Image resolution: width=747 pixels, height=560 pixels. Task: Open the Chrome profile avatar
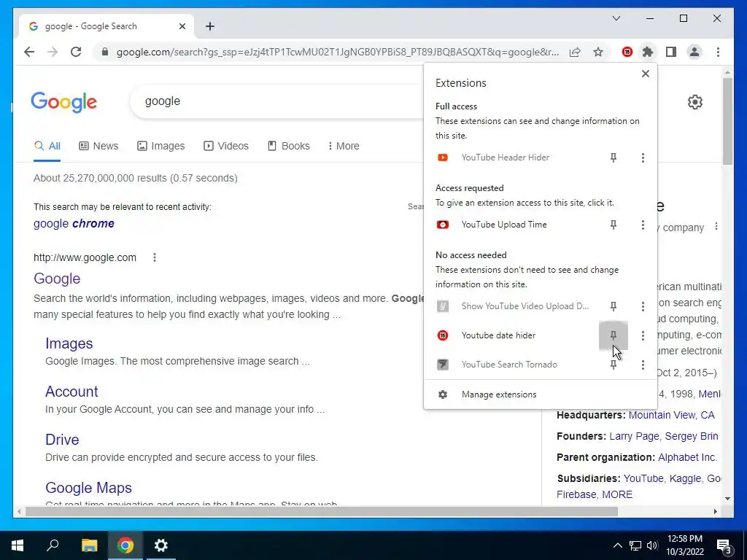pos(694,52)
